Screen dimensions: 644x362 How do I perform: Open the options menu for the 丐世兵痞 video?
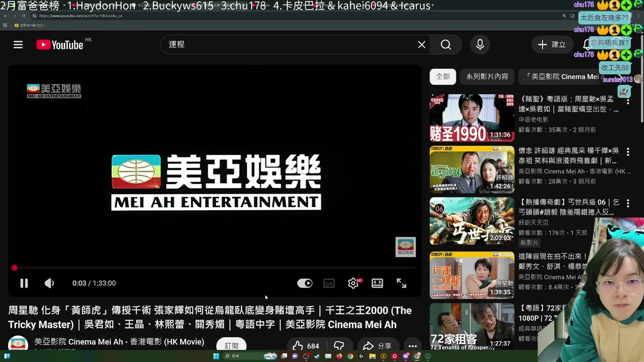[x=628, y=203]
